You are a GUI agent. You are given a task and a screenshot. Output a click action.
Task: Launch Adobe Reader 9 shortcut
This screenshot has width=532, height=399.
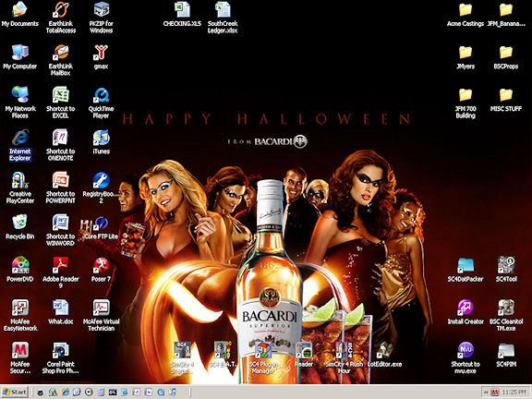pyautogui.click(x=61, y=272)
